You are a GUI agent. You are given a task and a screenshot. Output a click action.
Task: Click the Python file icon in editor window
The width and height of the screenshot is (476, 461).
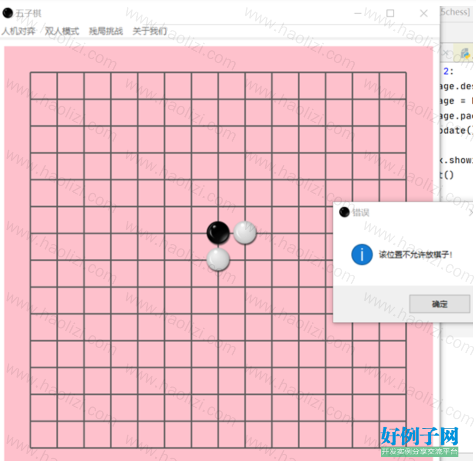tap(464, 54)
